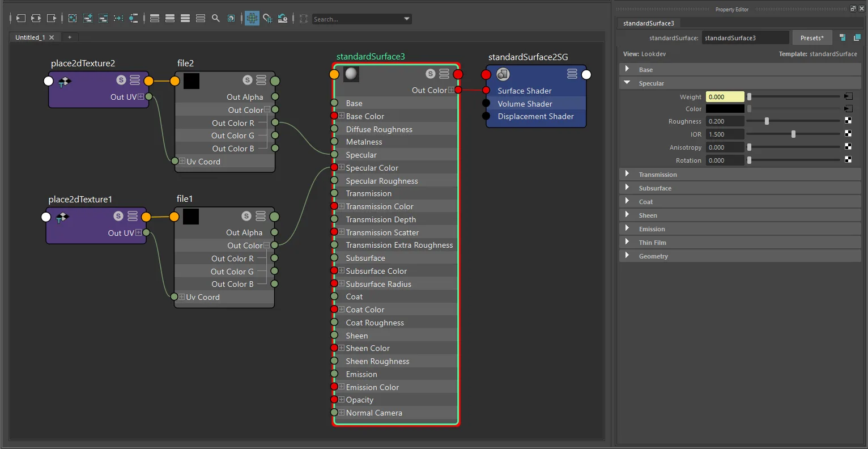Expand Base Color attribute on standardSurface3
The height and width of the screenshot is (449, 868).
tap(342, 116)
